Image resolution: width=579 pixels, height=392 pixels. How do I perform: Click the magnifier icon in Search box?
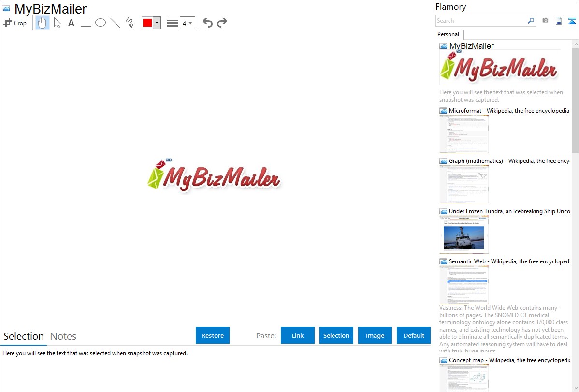[531, 21]
